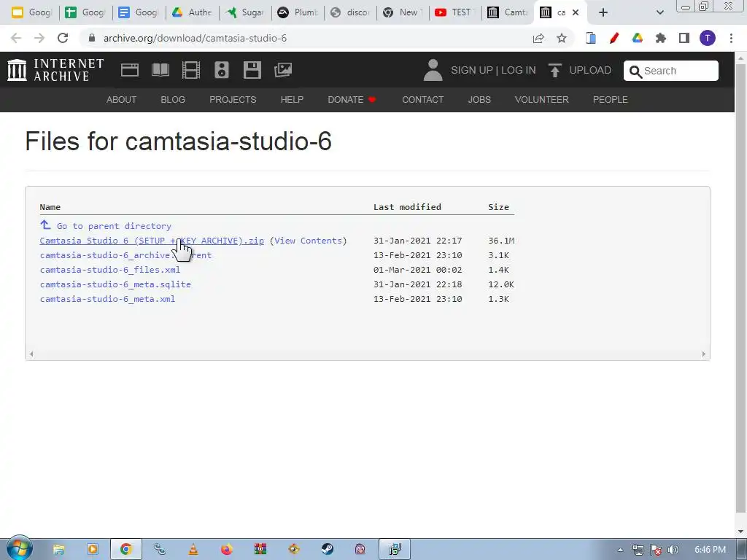
Task: Open Chrome three-dot menu
Action: click(x=731, y=38)
